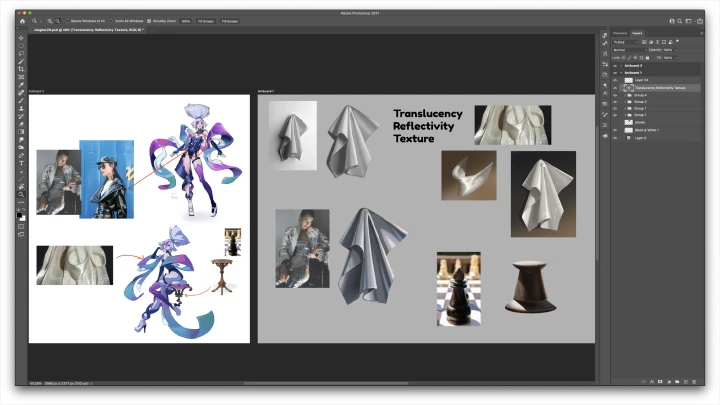Switch to Channels panel tab

coord(620,33)
